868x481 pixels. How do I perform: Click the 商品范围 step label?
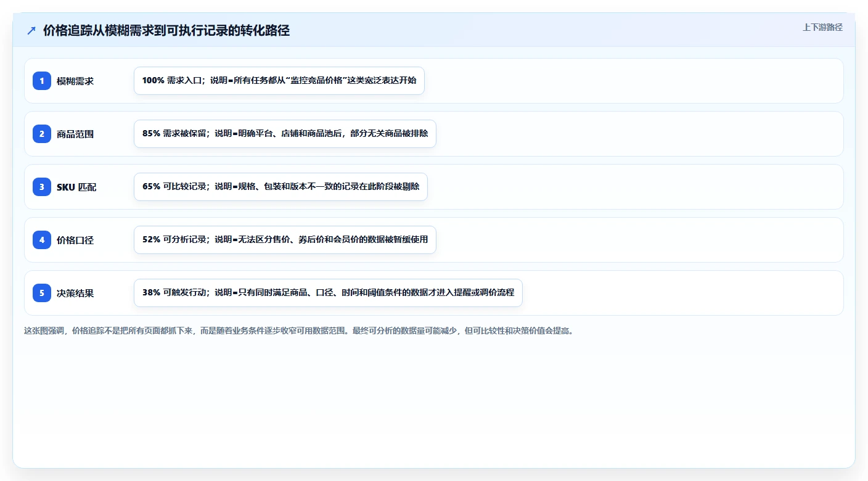pos(75,134)
